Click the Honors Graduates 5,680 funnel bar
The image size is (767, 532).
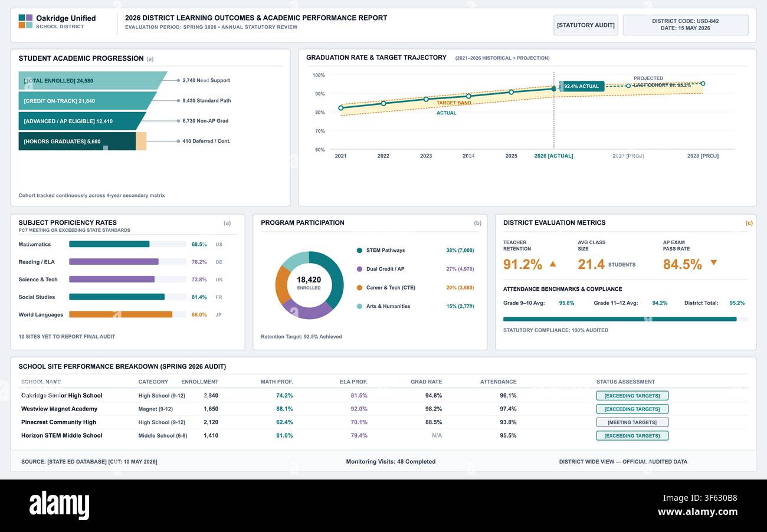[x=77, y=141]
